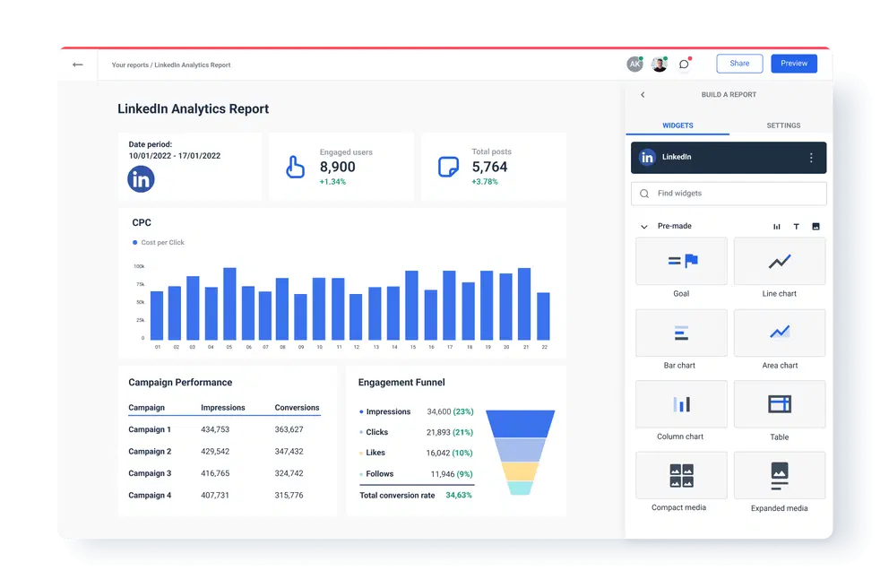Click the Total conversion rate 34,63% value

coord(459,496)
